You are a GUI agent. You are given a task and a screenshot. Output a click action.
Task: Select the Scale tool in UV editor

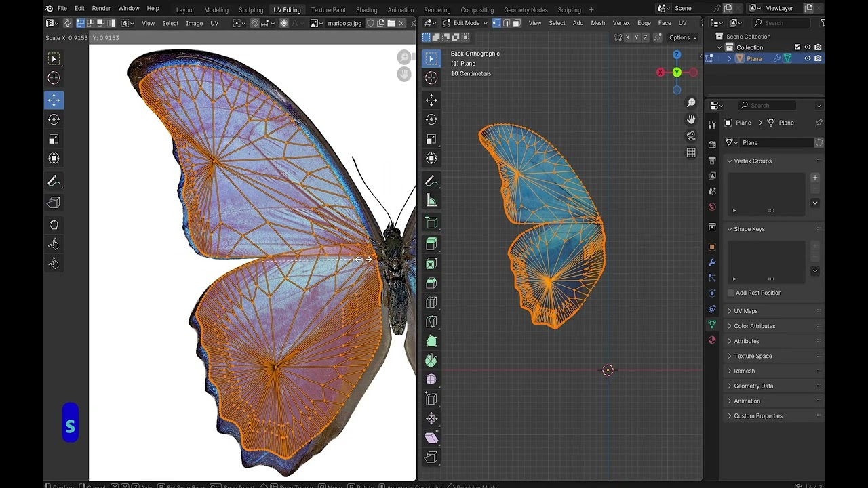coord(54,139)
